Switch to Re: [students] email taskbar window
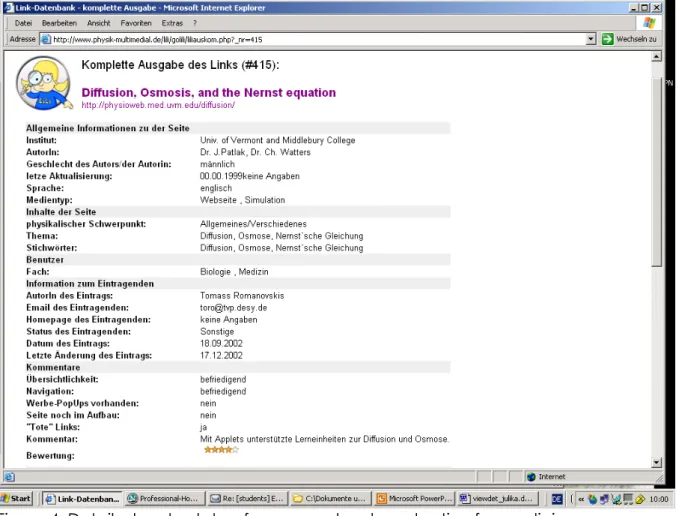 pos(247,499)
